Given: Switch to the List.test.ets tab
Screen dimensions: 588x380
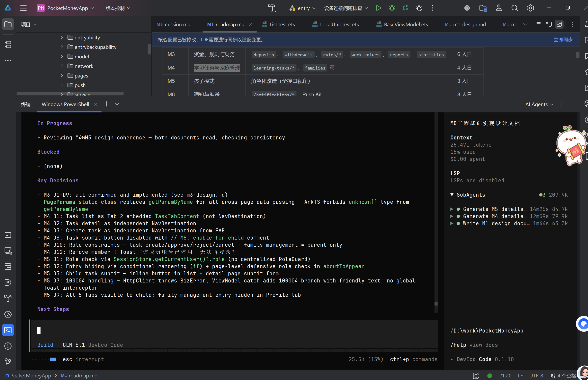Looking at the screenshot, I should (278, 24).
